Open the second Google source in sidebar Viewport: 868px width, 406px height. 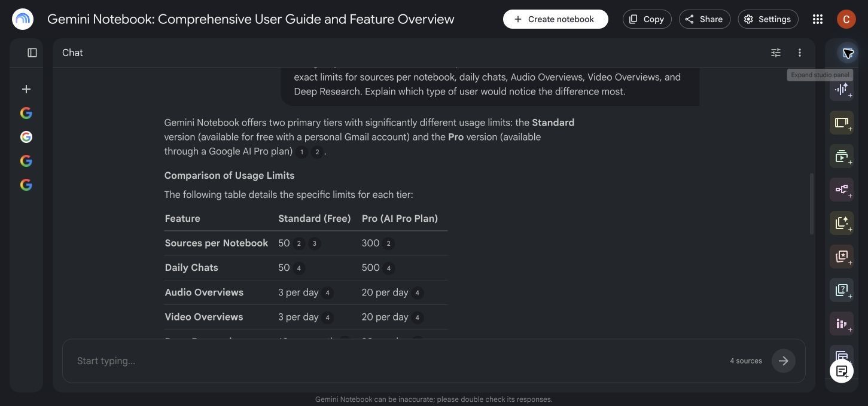[26, 137]
